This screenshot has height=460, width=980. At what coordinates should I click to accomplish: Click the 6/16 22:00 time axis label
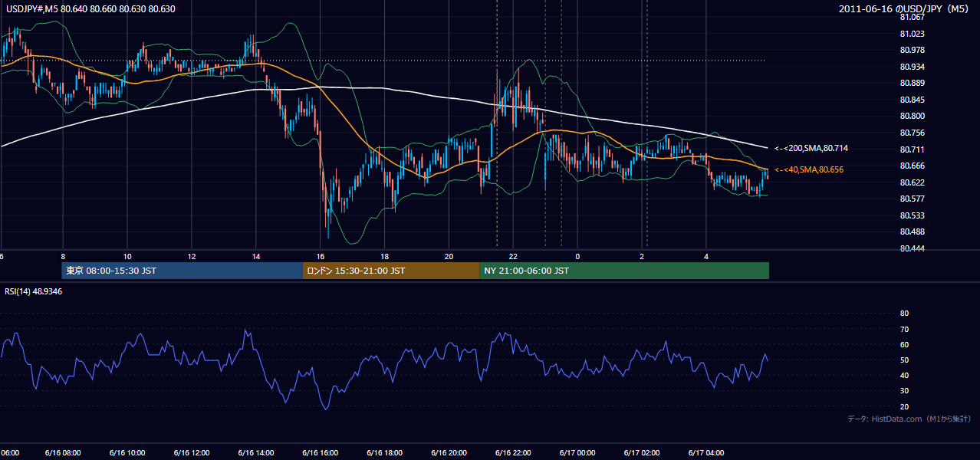click(514, 452)
